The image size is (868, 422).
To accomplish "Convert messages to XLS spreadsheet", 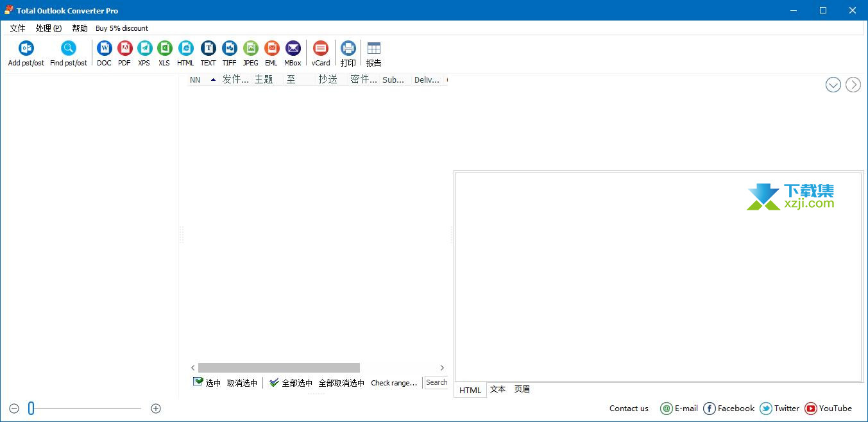I will 165,53.
